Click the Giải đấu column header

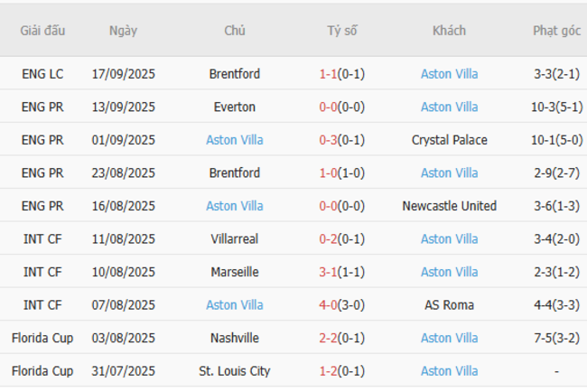[x=42, y=31]
